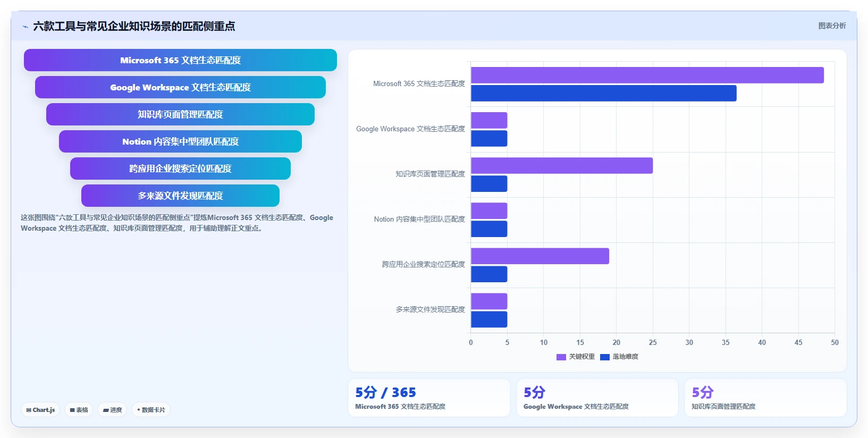The width and height of the screenshot is (868, 438).
Task: Click the blue Microsoft 365 落地难度 bar
Action: [604, 93]
